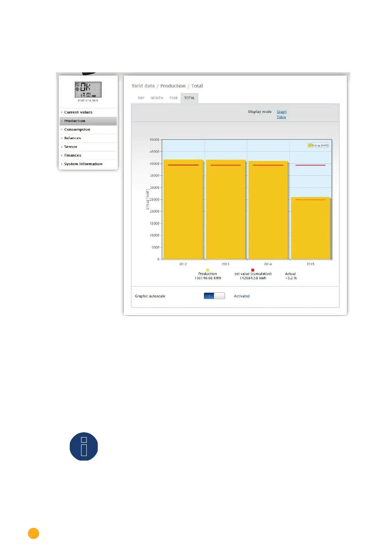Toggle the Graphic autoscale switch
The width and height of the screenshot is (392, 554).
214,296
